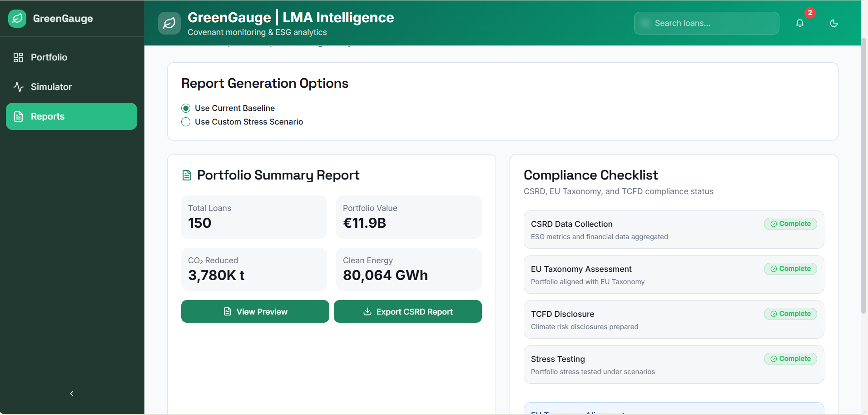
Task: Click the Export CSRD Report button
Action: 408,311
